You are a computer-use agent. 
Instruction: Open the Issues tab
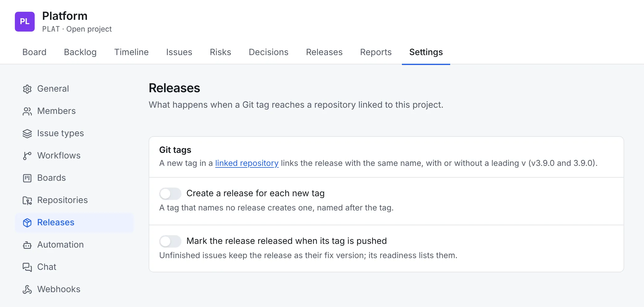point(179,52)
